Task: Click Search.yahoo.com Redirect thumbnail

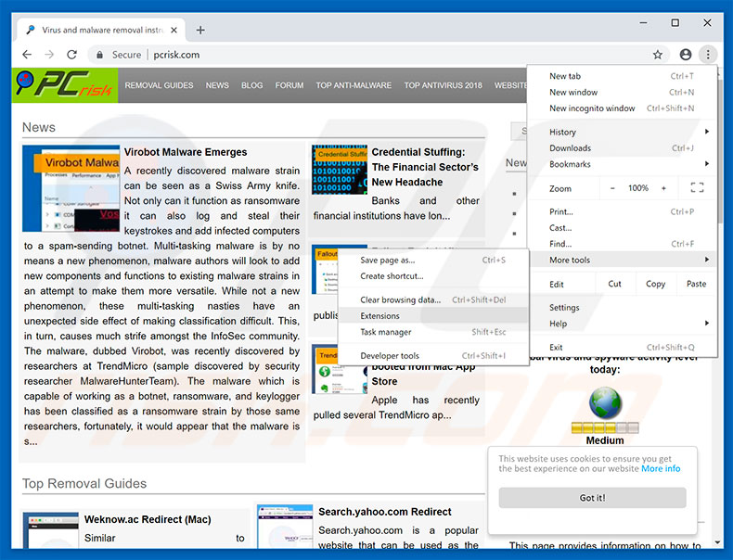Action: click(285, 526)
